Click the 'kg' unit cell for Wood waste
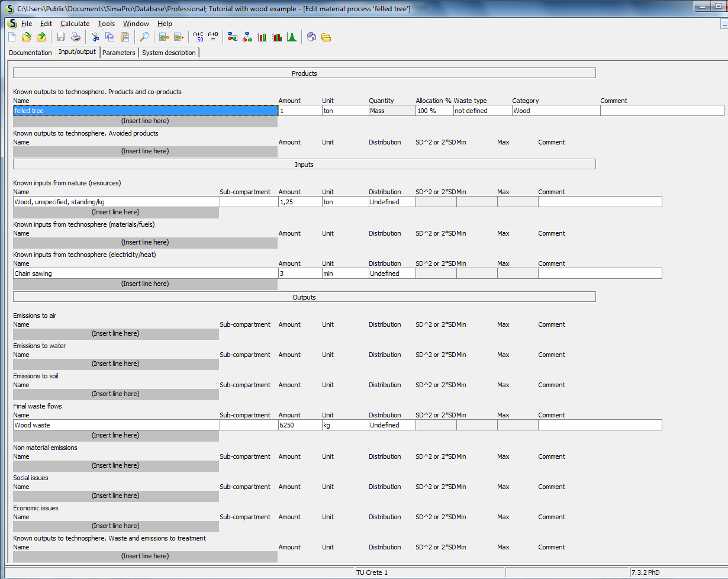The width and height of the screenshot is (728, 579). 344,425
